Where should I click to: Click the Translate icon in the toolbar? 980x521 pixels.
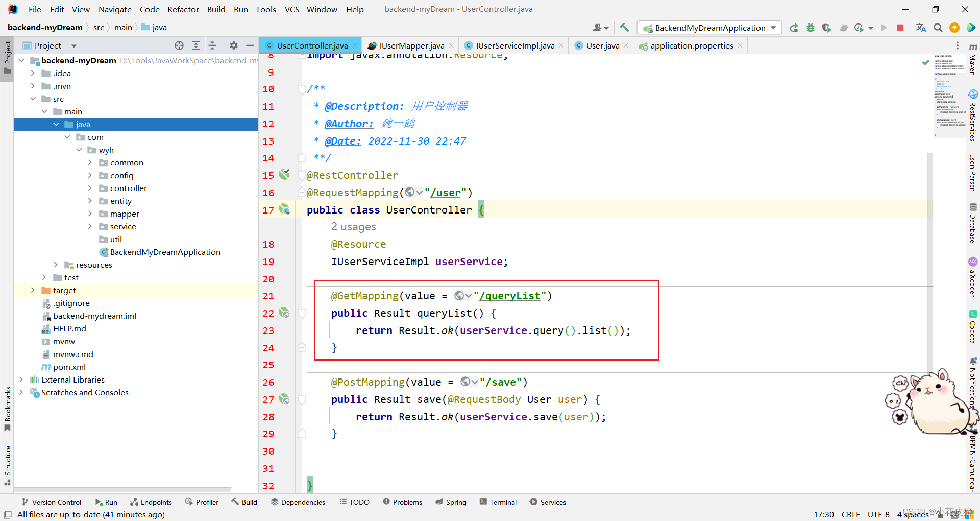(x=921, y=28)
